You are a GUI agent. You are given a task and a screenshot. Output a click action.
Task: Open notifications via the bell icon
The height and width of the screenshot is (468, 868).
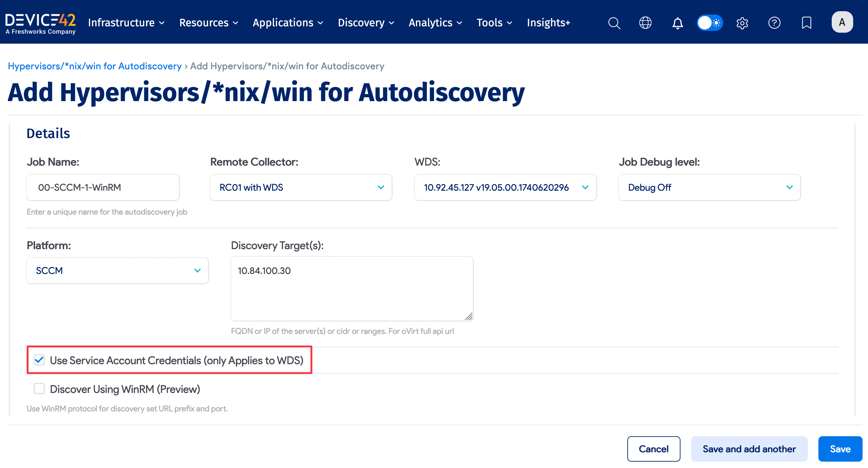click(x=677, y=23)
